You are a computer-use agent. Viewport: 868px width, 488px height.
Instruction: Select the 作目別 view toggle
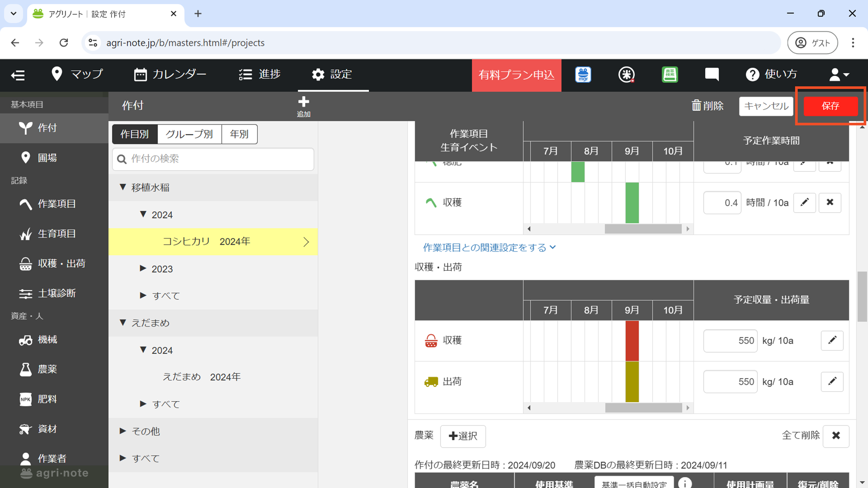pos(135,134)
